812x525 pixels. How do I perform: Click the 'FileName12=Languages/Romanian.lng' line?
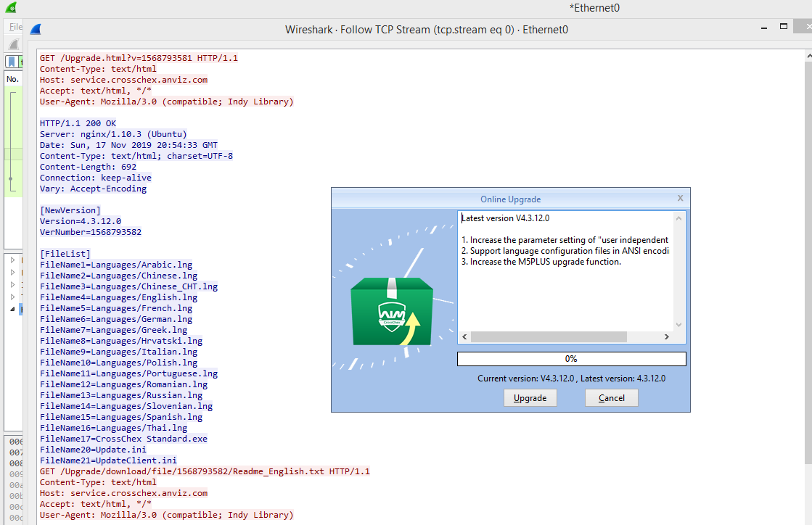click(124, 384)
